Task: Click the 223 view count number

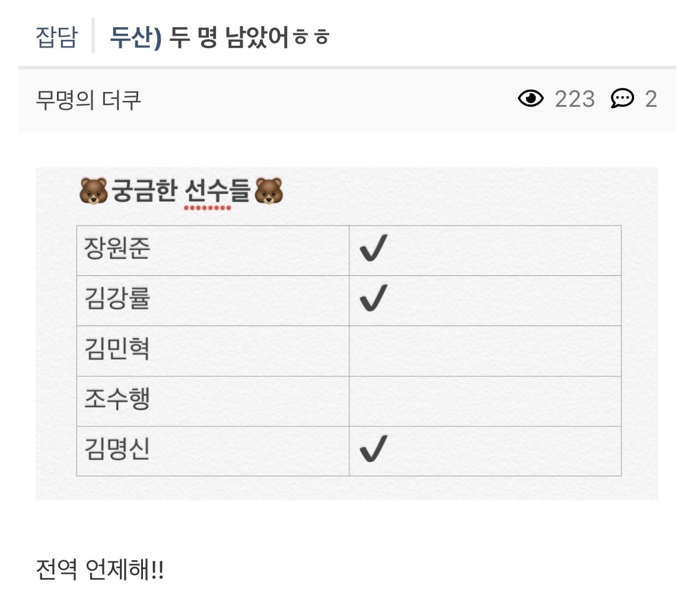Action: pos(575,99)
